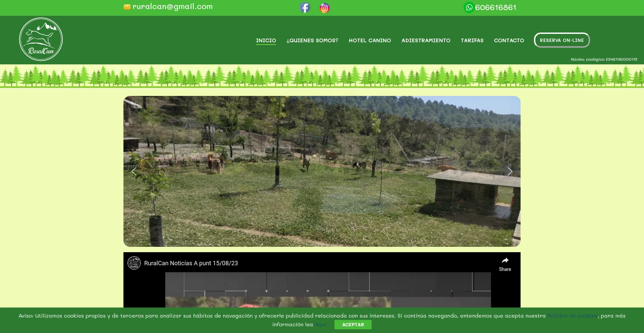Accept cookies with the ACEPTAR button
The width and height of the screenshot is (644, 333).
click(353, 324)
